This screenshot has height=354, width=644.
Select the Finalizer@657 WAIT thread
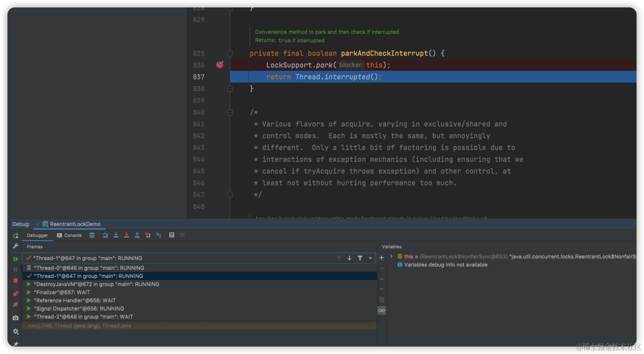tap(199, 292)
